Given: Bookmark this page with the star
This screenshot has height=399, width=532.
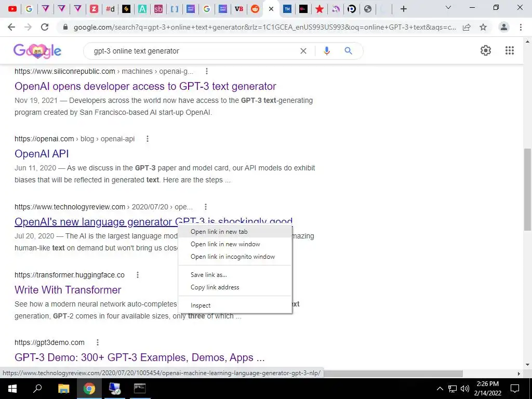Looking at the screenshot, I should tap(483, 27).
